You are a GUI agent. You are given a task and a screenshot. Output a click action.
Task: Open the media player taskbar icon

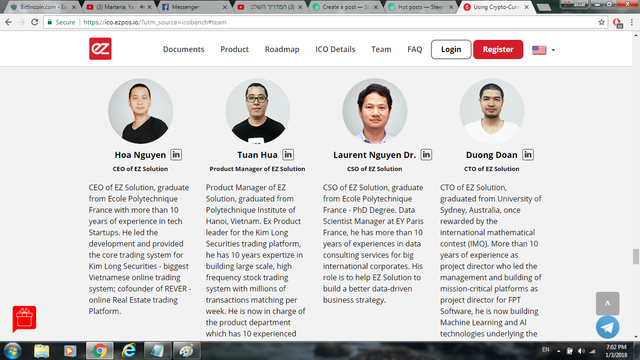70,351
